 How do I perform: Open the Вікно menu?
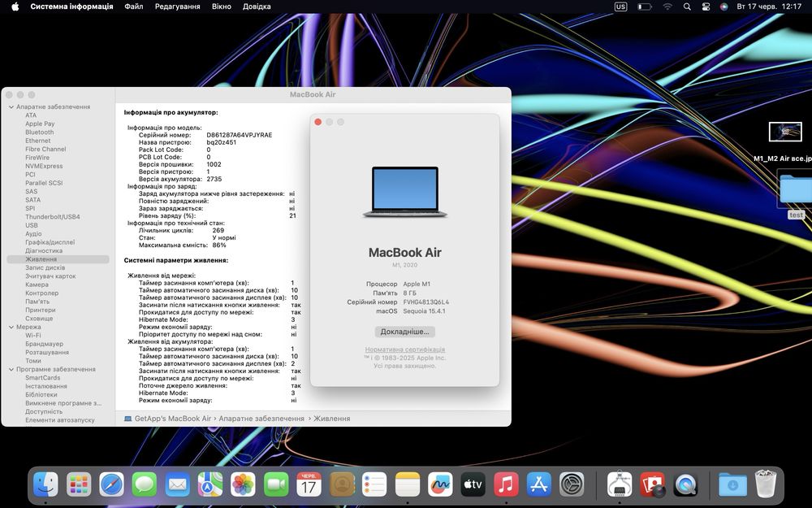222,7
